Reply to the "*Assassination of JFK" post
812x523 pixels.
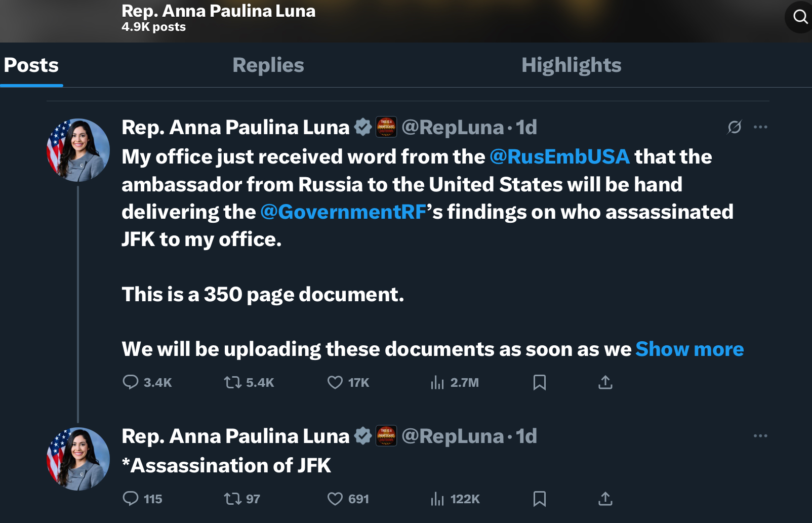coord(131,499)
